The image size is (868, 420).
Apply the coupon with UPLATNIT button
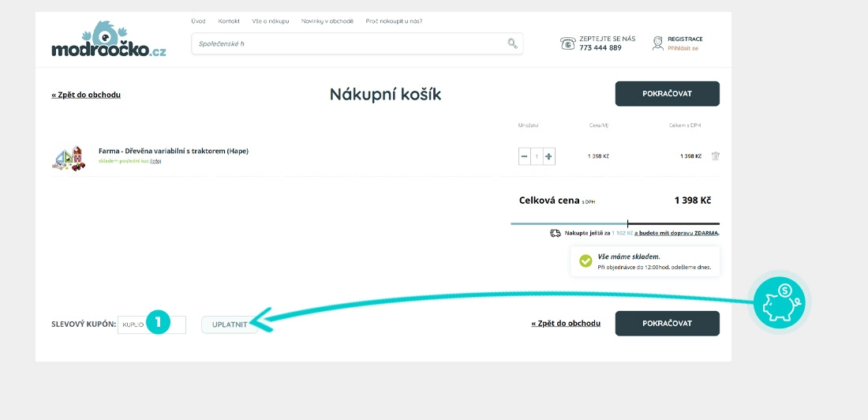tap(230, 324)
